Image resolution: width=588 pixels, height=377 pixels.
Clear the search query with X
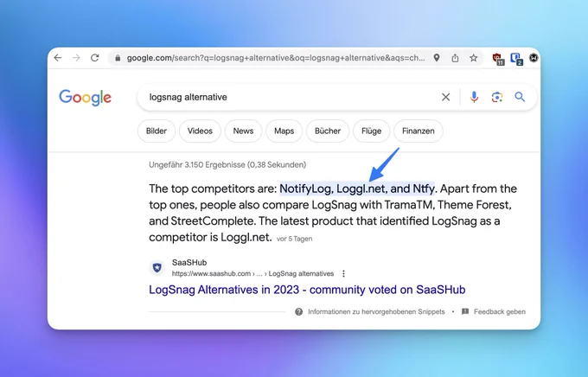coord(445,97)
